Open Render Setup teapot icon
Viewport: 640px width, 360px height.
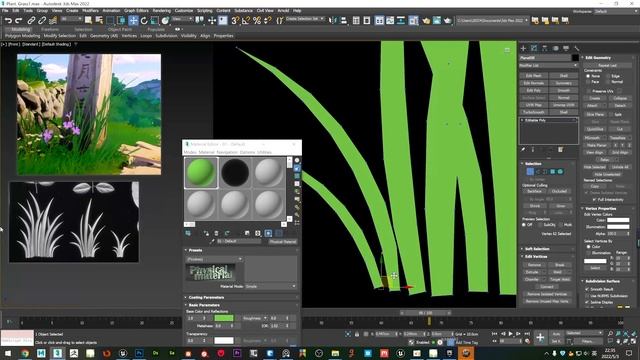426,20
